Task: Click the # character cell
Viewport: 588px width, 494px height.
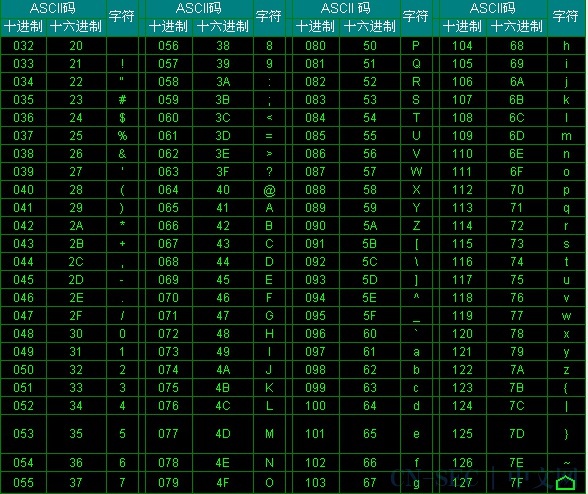Action: [122, 100]
